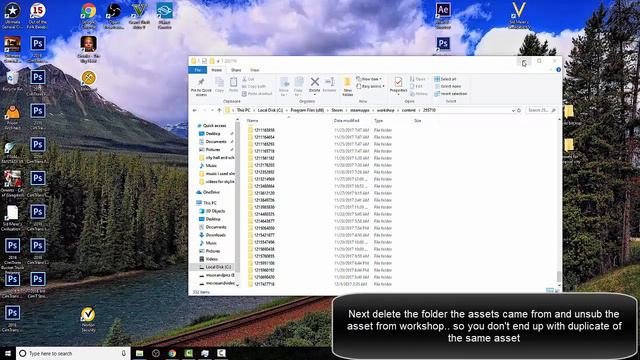
Task: Open Recent locations dropdown beside Forward
Action: pos(212,110)
